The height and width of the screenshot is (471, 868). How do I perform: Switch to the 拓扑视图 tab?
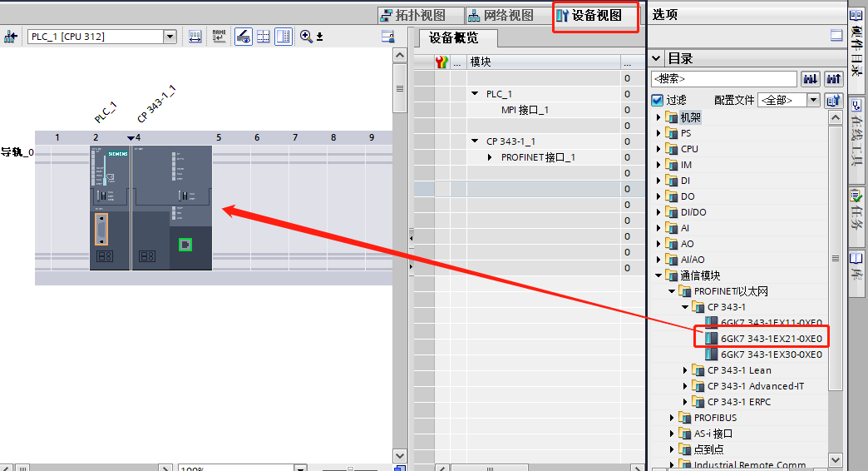420,15
